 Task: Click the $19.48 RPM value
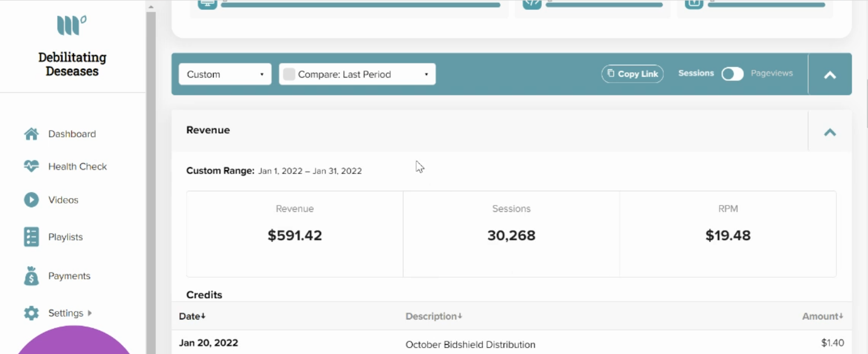coord(728,235)
